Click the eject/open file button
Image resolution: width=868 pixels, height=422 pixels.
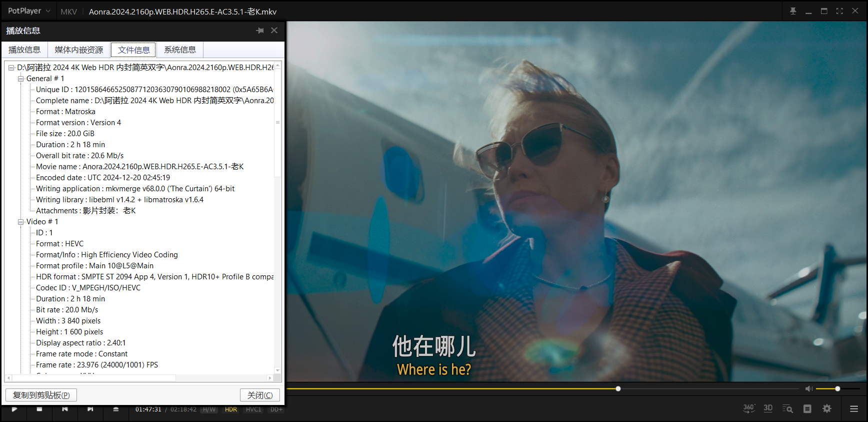(116, 409)
